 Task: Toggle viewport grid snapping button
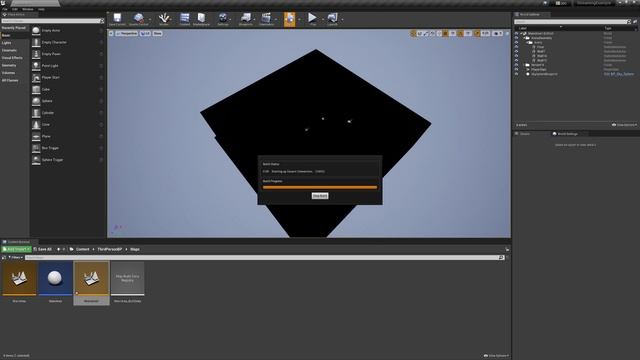click(446, 33)
